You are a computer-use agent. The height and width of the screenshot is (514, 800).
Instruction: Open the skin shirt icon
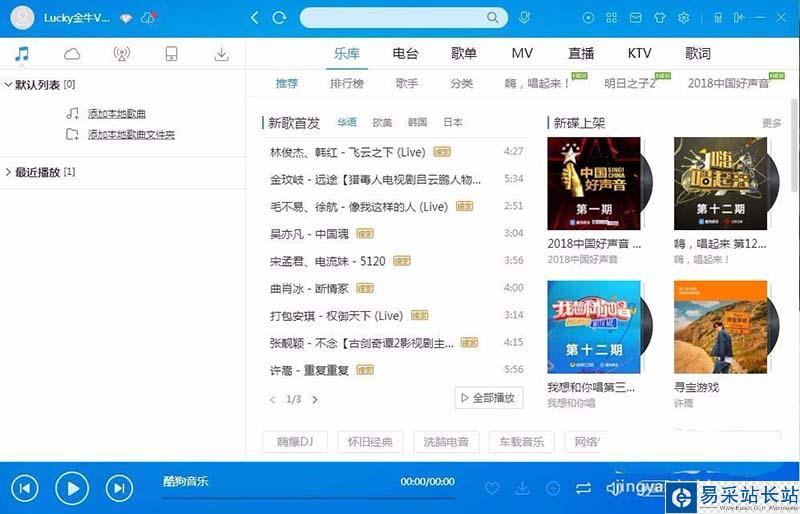tap(659, 18)
